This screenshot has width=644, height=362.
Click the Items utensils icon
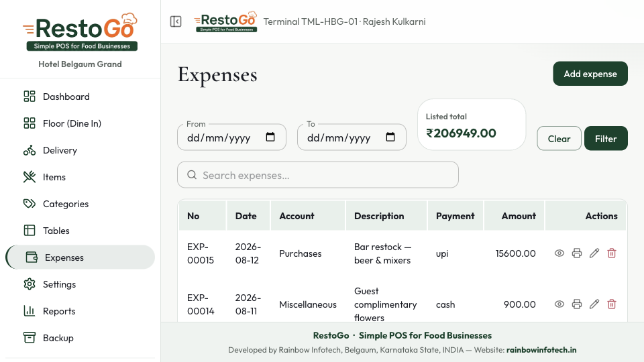point(30,177)
